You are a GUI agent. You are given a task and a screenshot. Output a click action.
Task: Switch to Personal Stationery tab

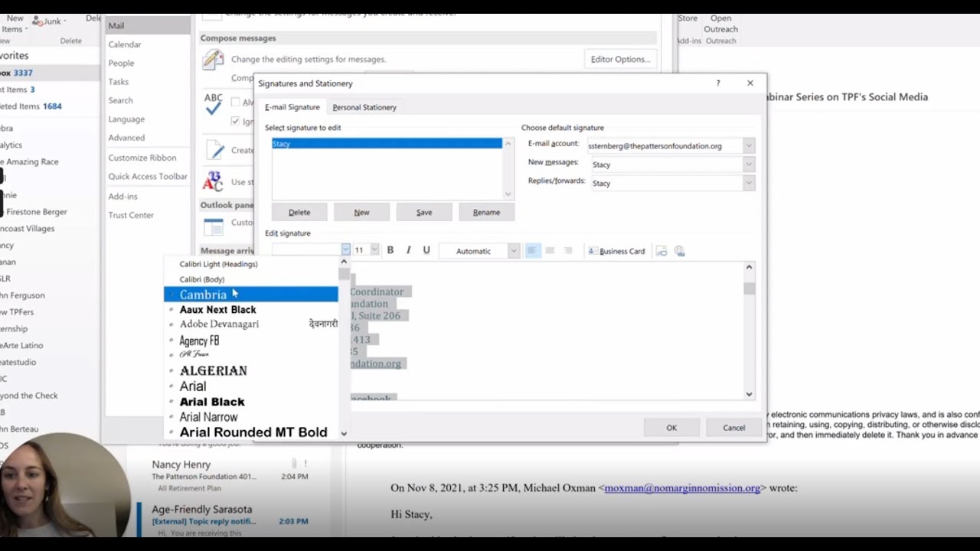click(x=364, y=107)
